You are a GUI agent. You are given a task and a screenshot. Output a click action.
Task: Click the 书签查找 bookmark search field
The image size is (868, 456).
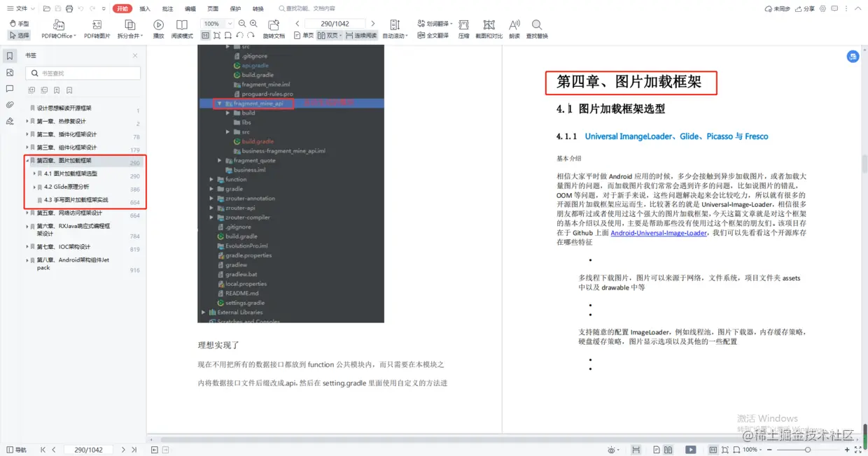click(83, 73)
